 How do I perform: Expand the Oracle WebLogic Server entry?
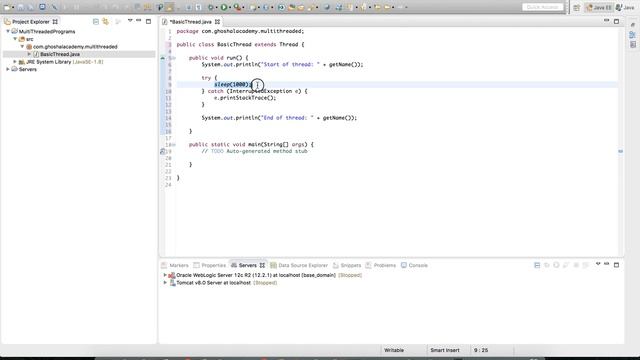pos(165,275)
